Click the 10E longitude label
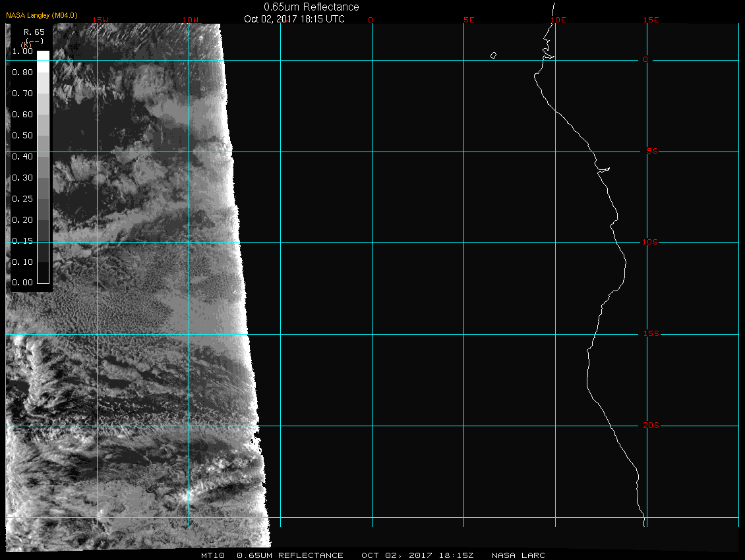 (558, 20)
